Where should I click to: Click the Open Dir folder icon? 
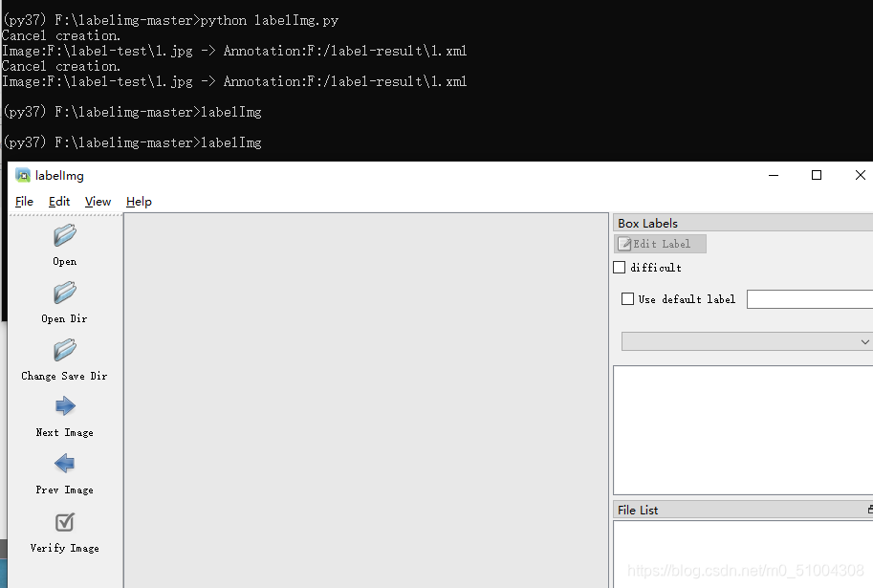(x=65, y=293)
